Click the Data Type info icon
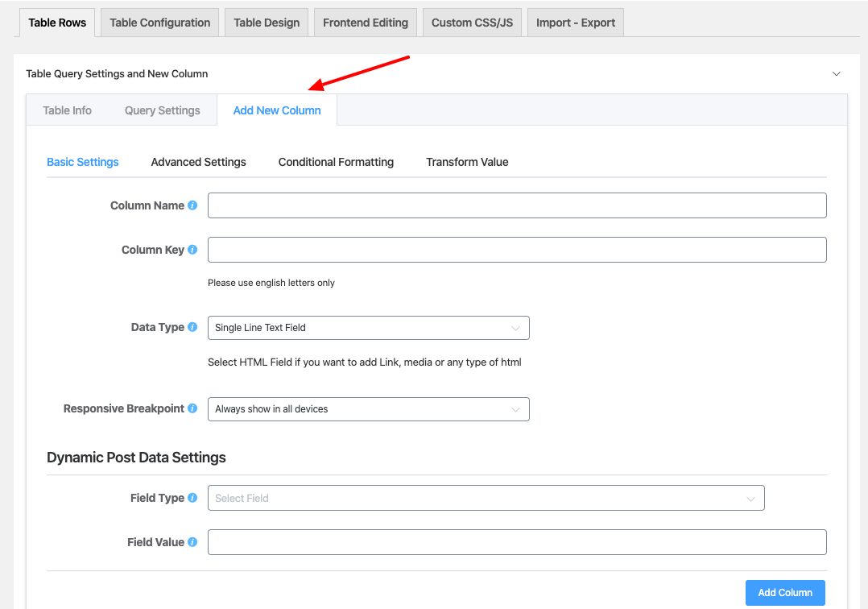Screen dimensions: 868x609 pyautogui.click(x=192, y=327)
